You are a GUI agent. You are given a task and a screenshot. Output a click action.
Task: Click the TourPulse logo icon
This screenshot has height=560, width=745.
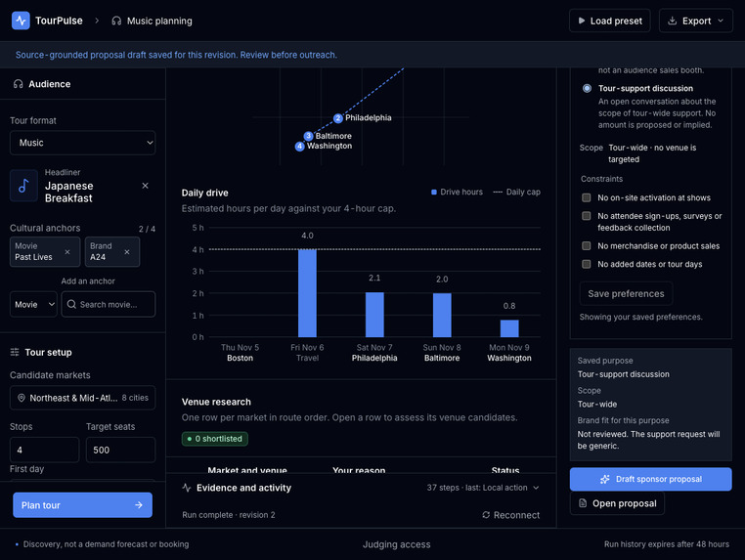point(21,21)
